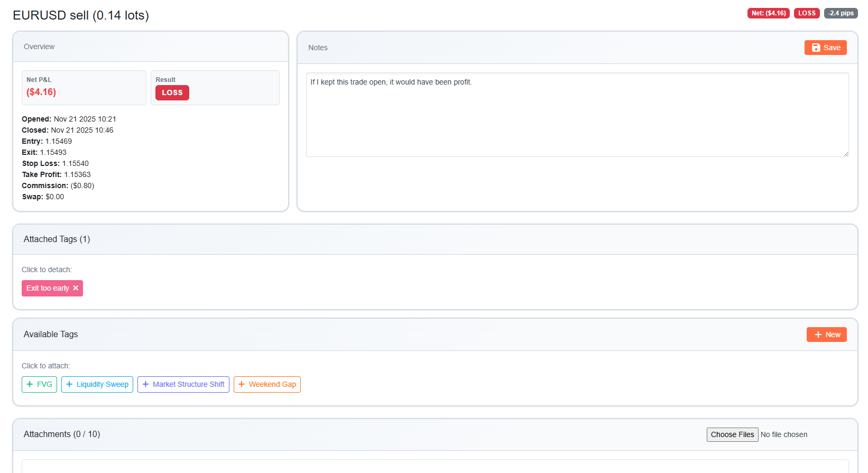
Task: Remove the tag using the Exit too early X icon
Action: [76, 288]
